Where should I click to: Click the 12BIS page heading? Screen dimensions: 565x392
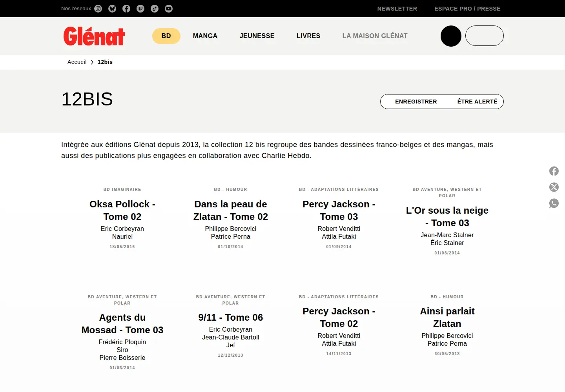[87, 99]
